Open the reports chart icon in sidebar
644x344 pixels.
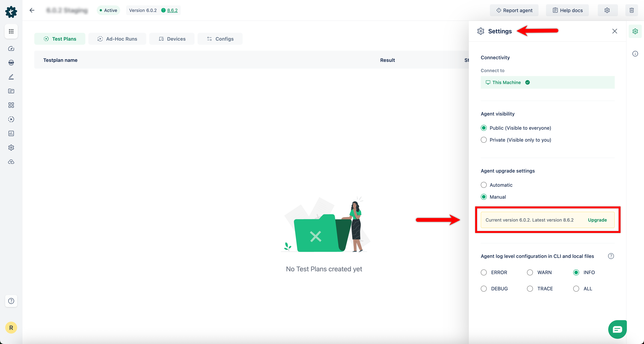(x=11, y=133)
